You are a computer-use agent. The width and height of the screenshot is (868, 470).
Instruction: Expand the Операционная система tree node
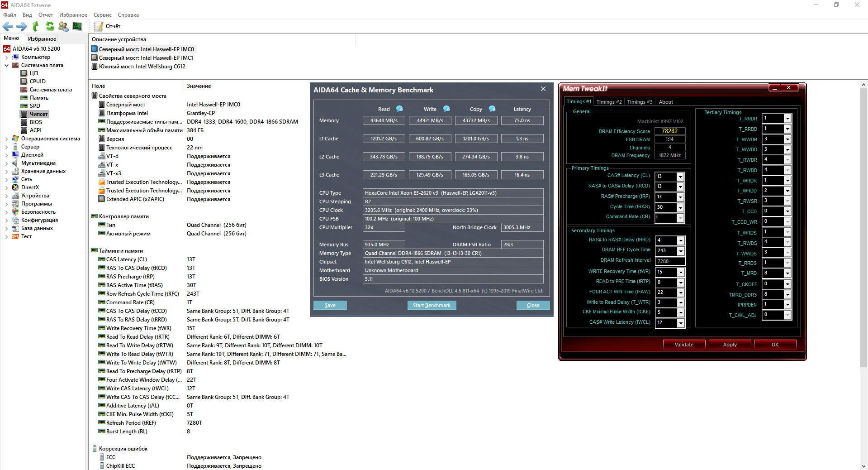pyautogui.click(x=6, y=139)
